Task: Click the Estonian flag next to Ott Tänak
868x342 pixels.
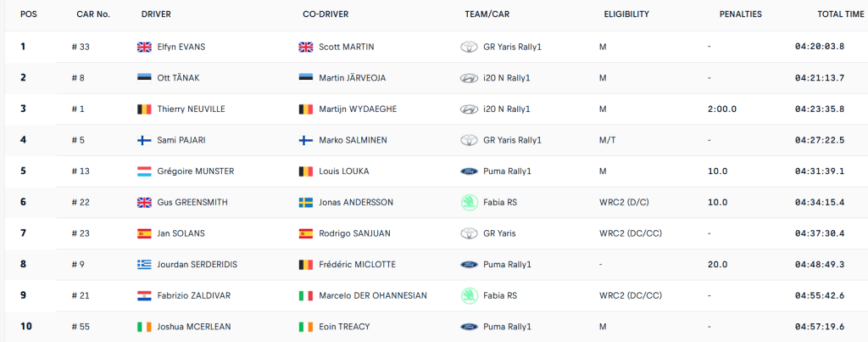Action: (144, 78)
